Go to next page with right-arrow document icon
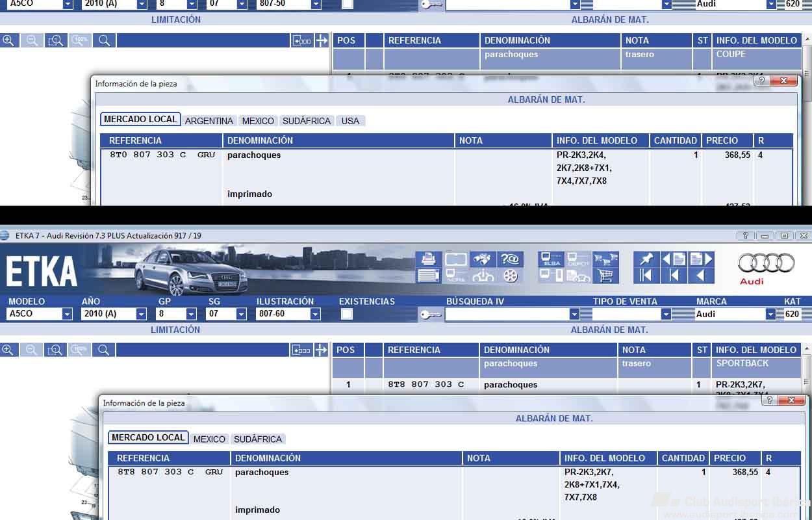The image size is (812, 520). 701,259
